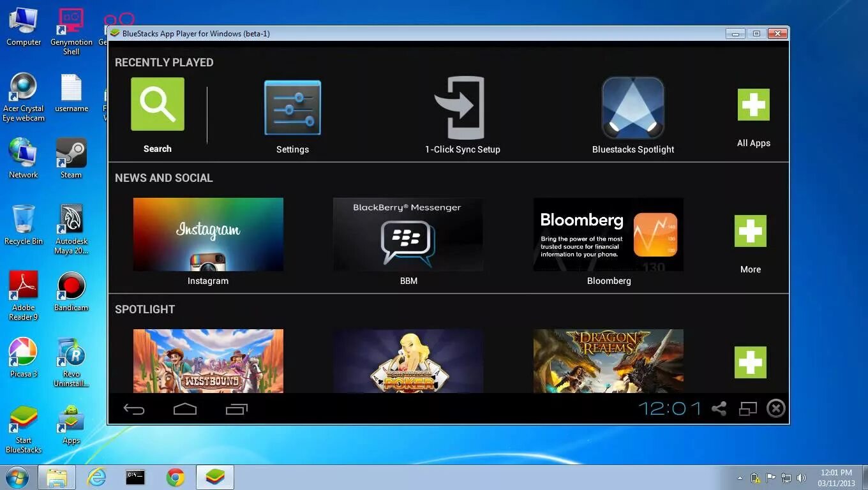This screenshot has width=868, height=490.
Task: Tap the Android home button
Action: pos(185,409)
